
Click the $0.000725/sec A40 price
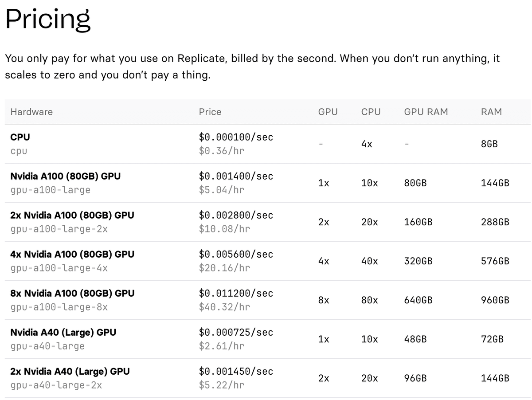click(236, 332)
